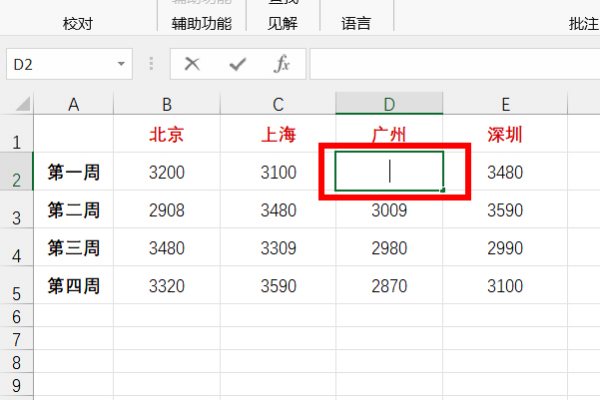
Task: Select row 6 header
Action: (16, 316)
